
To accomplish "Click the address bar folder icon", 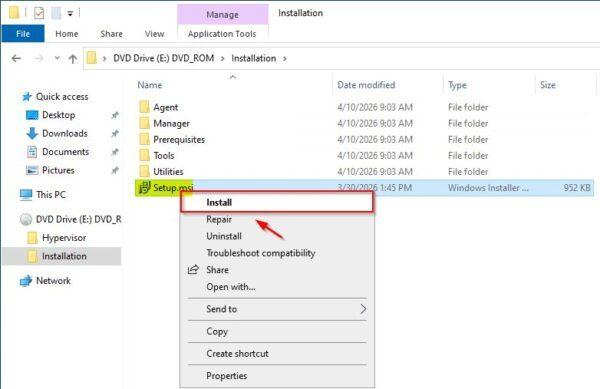I will 91,58.
